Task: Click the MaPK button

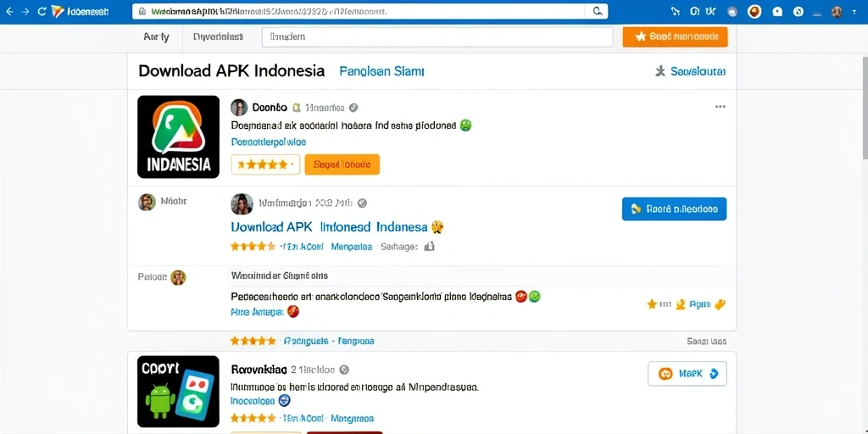Action: 687,374
